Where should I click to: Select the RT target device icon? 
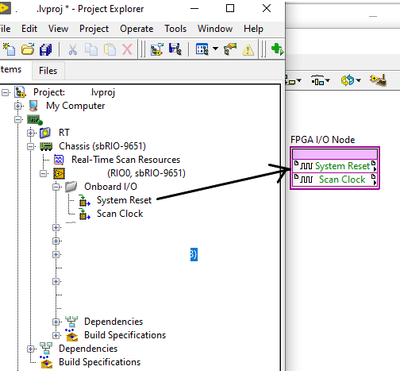[34, 119]
